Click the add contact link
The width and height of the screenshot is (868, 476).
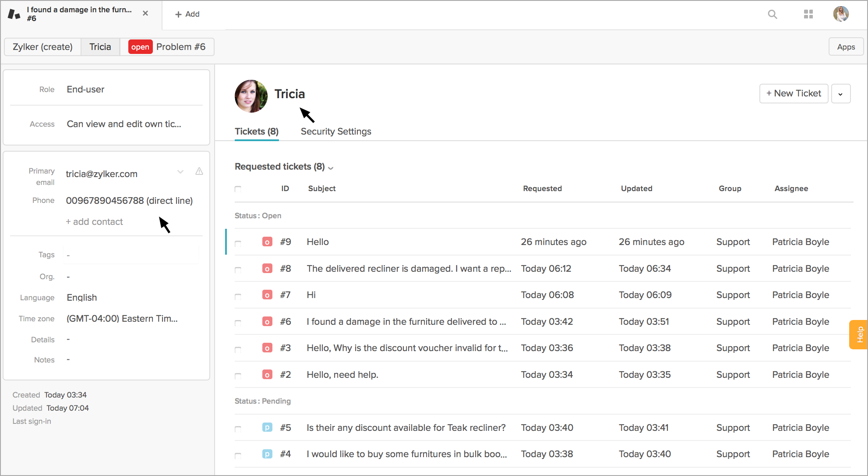(95, 222)
